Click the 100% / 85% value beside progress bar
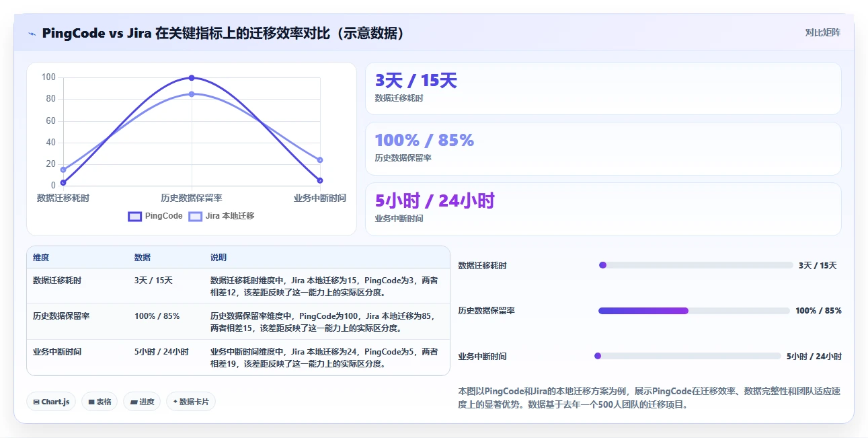This screenshot has width=868, height=438. [818, 311]
